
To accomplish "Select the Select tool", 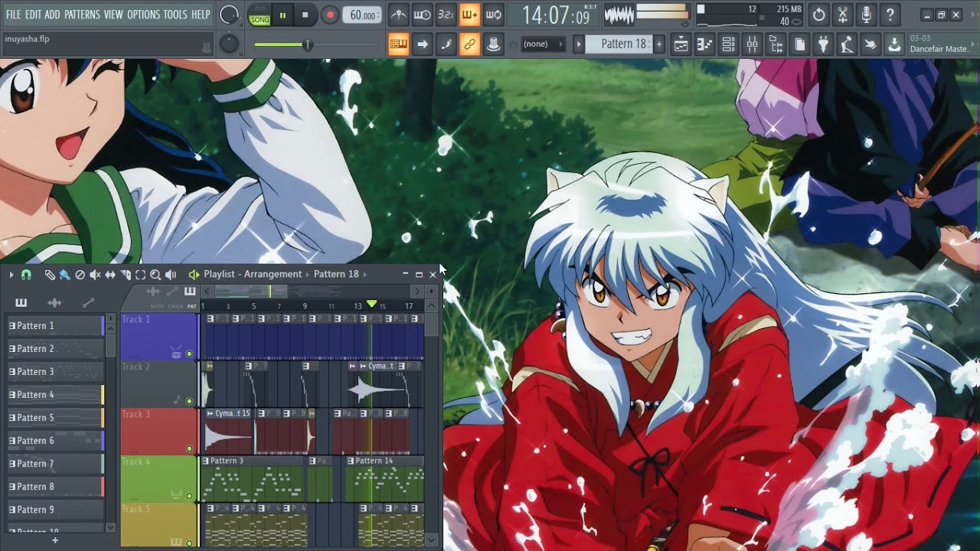I will coord(140,275).
